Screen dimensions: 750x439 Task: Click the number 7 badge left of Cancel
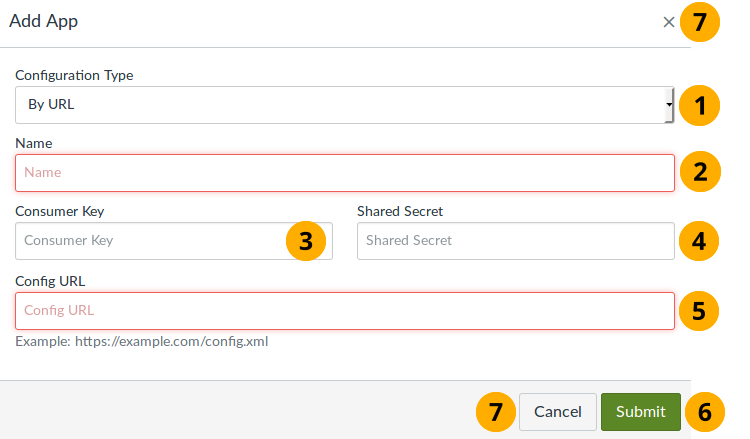coord(495,411)
